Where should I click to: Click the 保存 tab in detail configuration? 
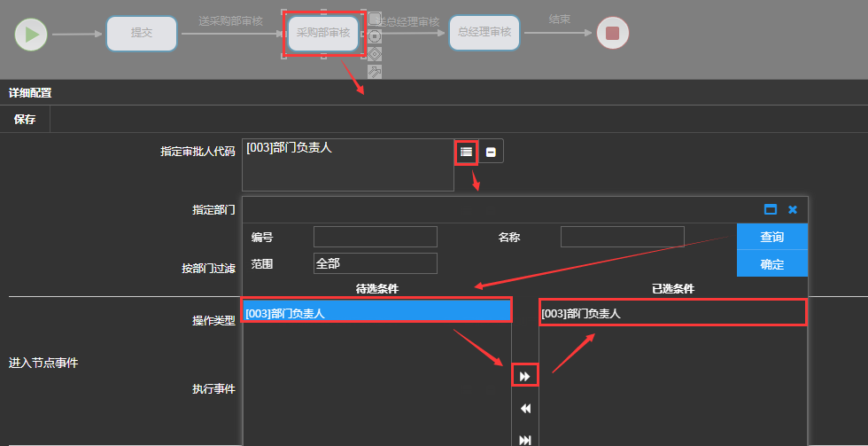25,120
